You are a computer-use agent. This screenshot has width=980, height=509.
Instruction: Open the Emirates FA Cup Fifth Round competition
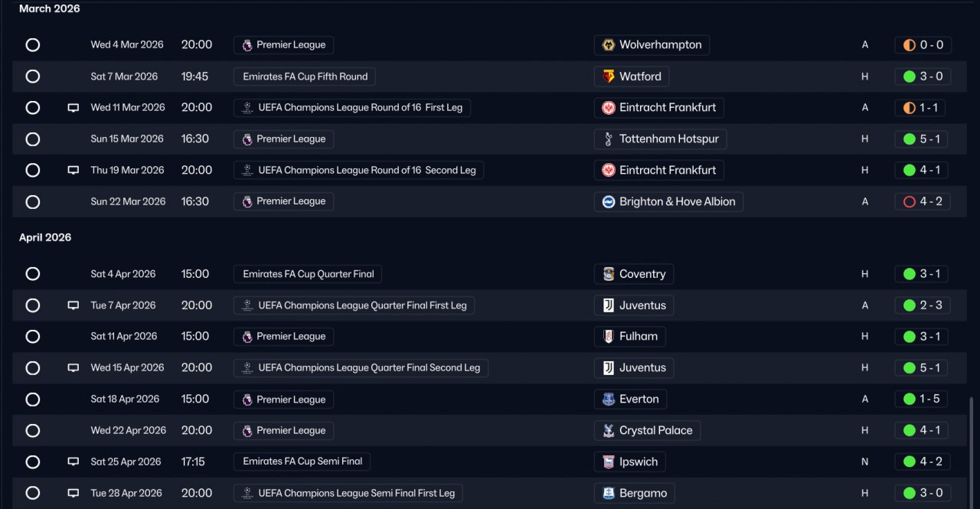tap(305, 77)
